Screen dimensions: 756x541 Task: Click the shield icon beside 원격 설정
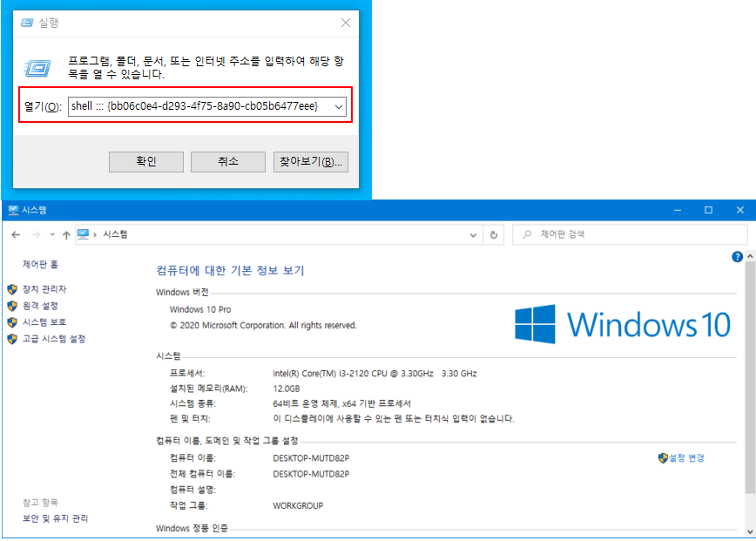(12, 306)
